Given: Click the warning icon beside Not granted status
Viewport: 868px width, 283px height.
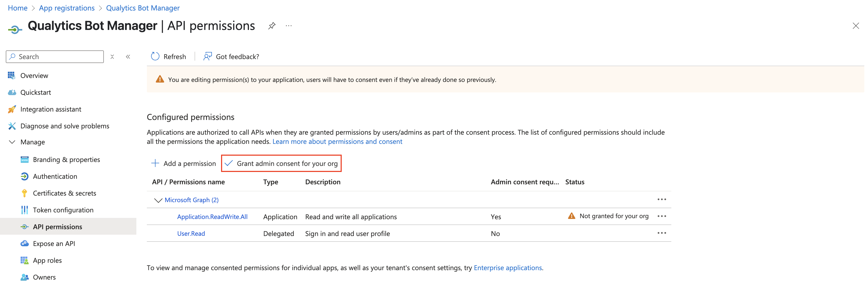Looking at the screenshot, I should (x=571, y=216).
